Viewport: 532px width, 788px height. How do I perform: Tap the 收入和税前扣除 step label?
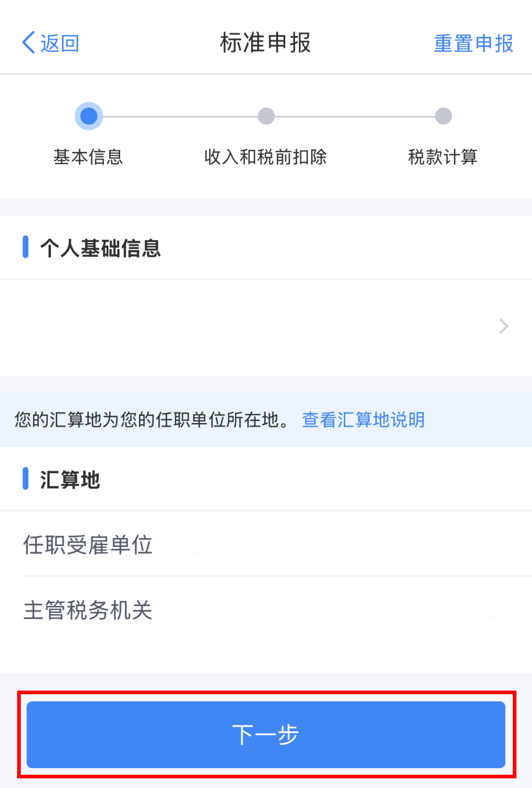pos(266,157)
